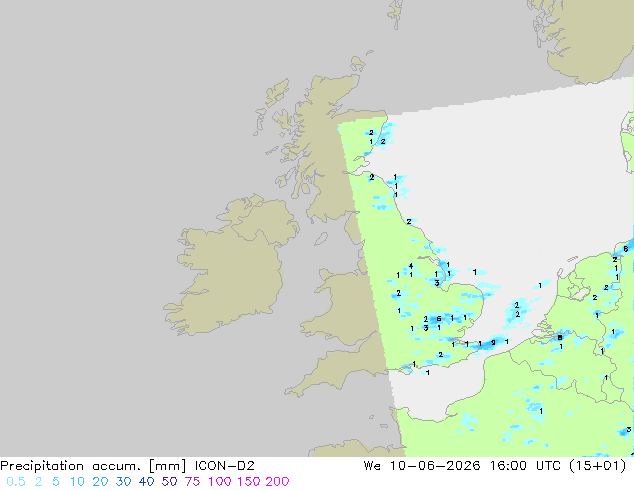
Task: Pick the 75 legend value
Action: click(x=192, y=482)
